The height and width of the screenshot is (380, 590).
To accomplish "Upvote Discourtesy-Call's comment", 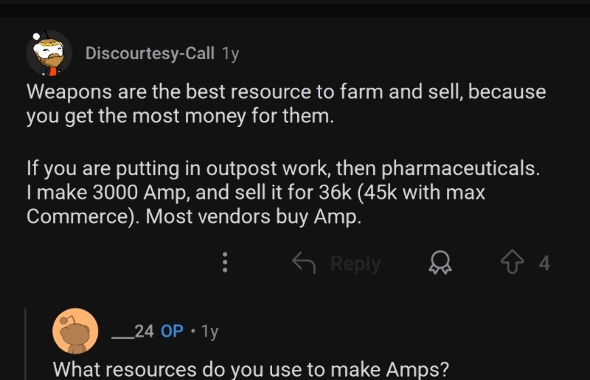I will tap(512, 262).
